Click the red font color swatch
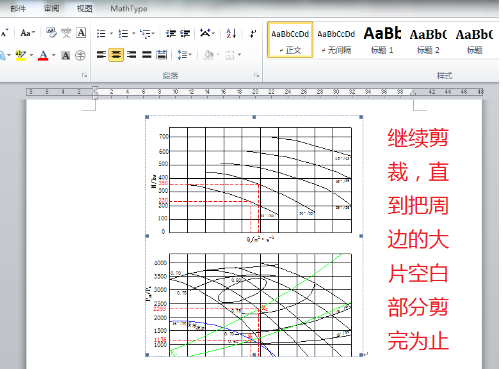 pos(43,55)
